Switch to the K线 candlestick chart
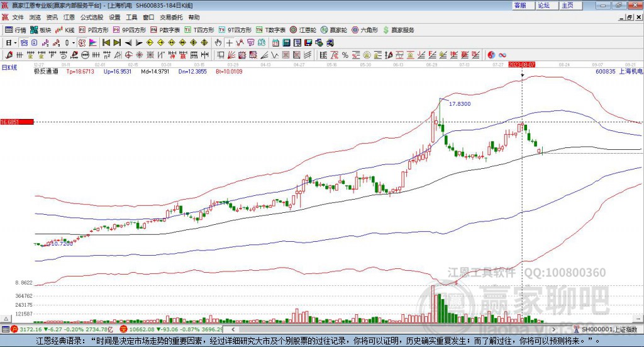 (x=65, y=30)
